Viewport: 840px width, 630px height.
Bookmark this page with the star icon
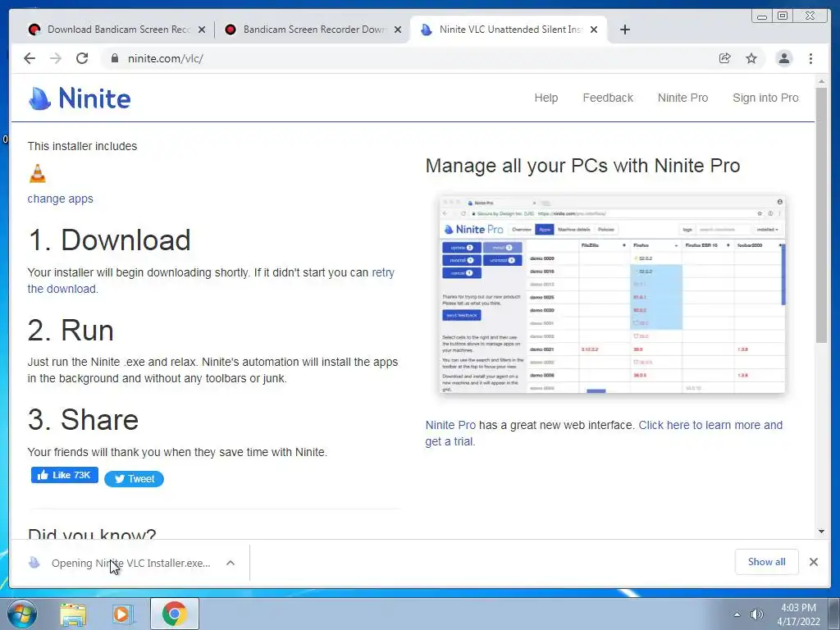point(751,58)
